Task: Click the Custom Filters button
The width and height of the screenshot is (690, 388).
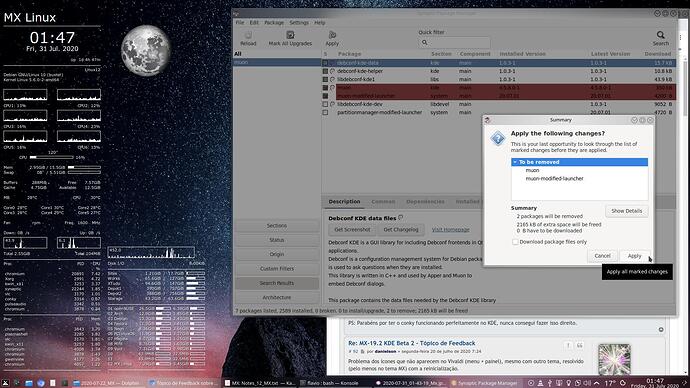Action: point(276,269)
